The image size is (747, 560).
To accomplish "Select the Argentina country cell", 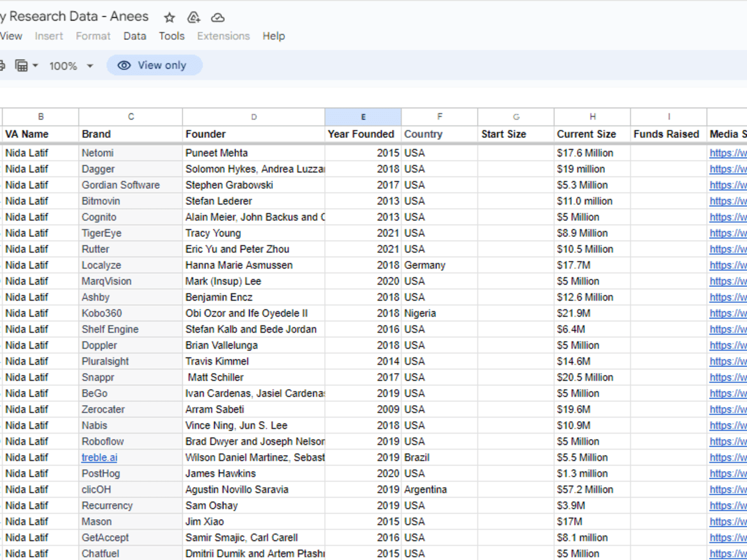I will point(440,489).
